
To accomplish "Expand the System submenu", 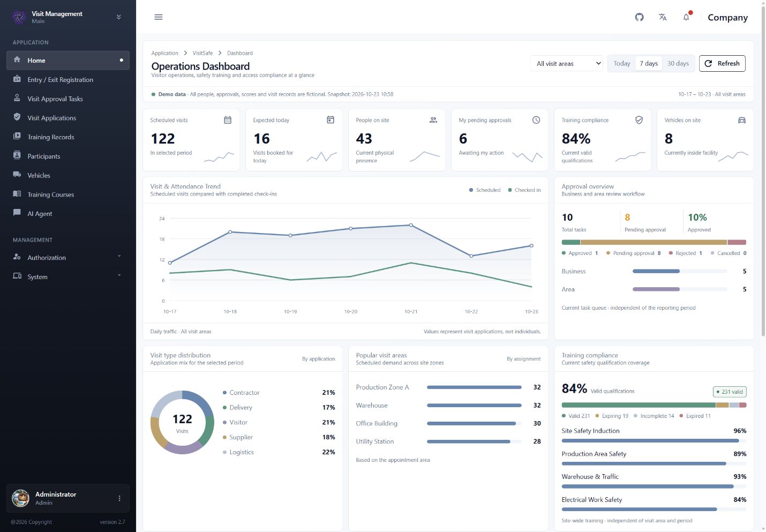I will coord(119,275).
